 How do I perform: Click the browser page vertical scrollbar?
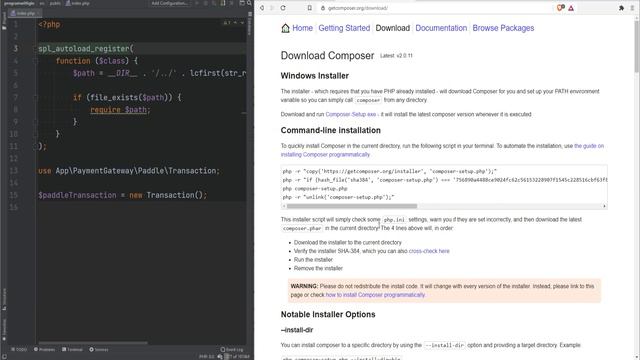click(x=636, y=47)
